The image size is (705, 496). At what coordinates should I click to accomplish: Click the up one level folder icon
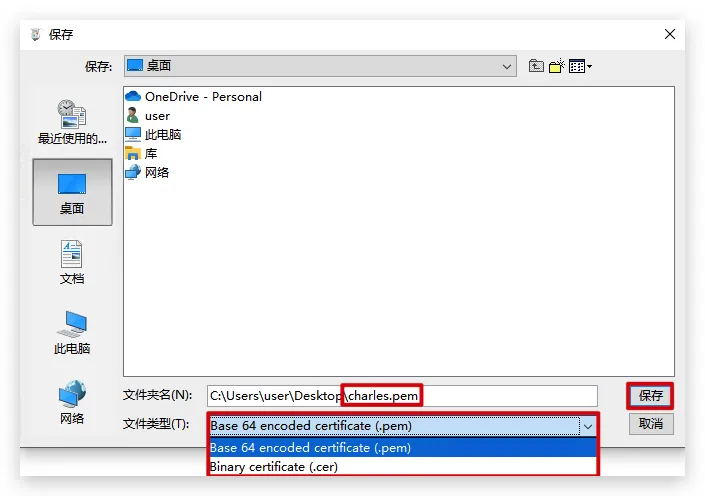pyautogui.click(x=537, y=66)
